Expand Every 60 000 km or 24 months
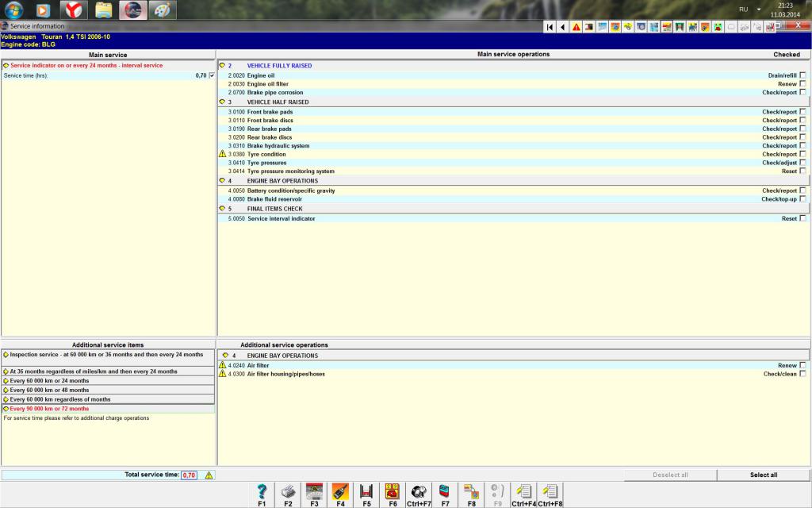Image resolution: width=812 pixels, height=508 pixels. (108, 381)
